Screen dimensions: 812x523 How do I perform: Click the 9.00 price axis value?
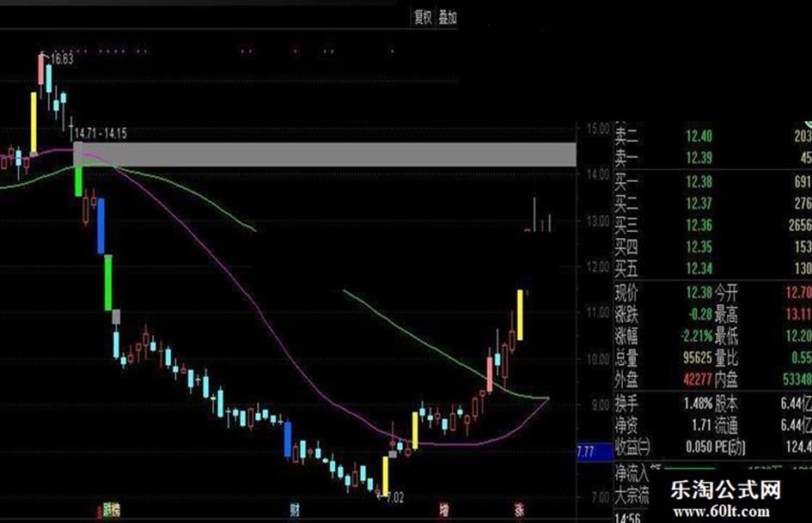(601, 405)
